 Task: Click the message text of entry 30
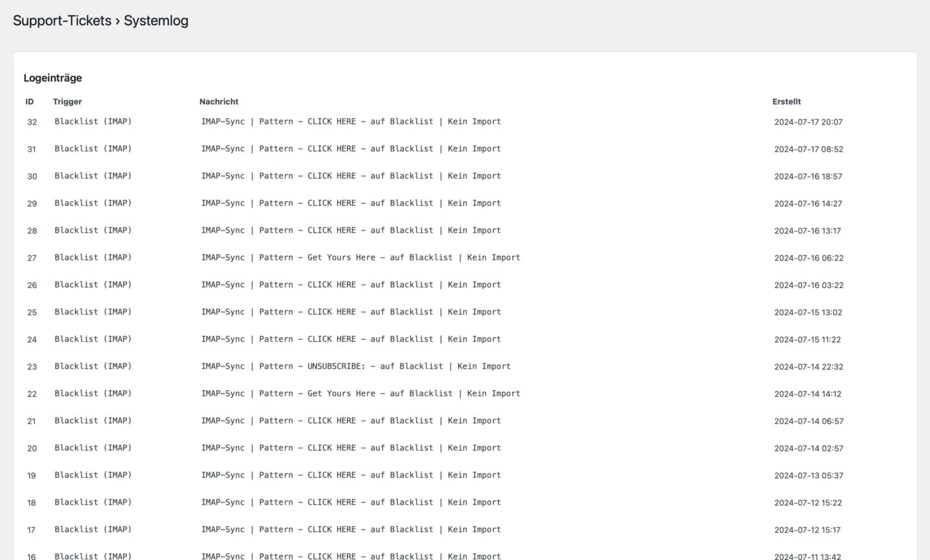coord(351,176)
